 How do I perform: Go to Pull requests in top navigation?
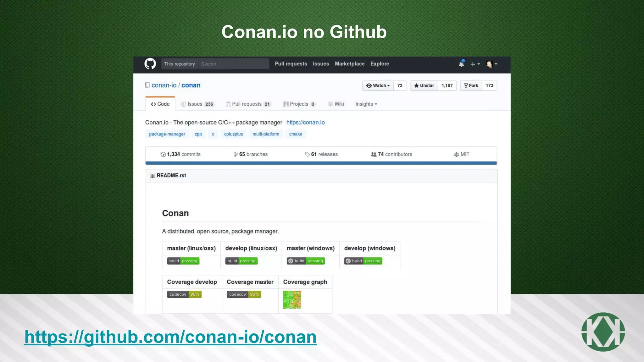291,64
